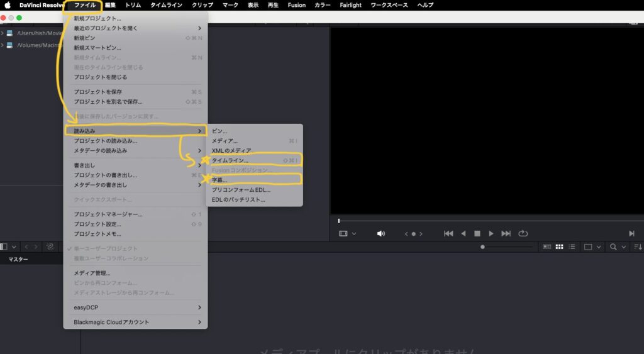The height and width of the screenshot is (354, 644).
Task: Open プロジェクト設定...
Action: 136,224
